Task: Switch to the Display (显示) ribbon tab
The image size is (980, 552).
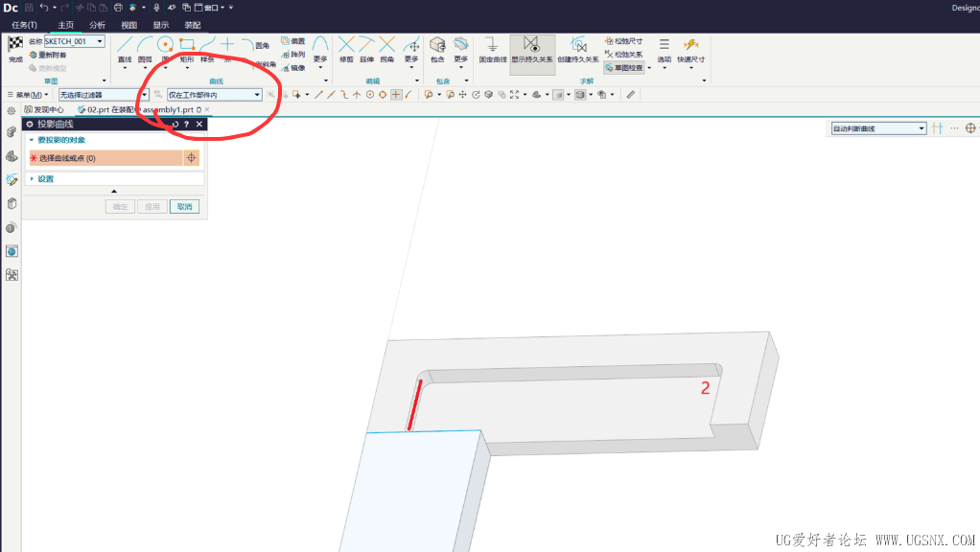Action: (161, 25)
